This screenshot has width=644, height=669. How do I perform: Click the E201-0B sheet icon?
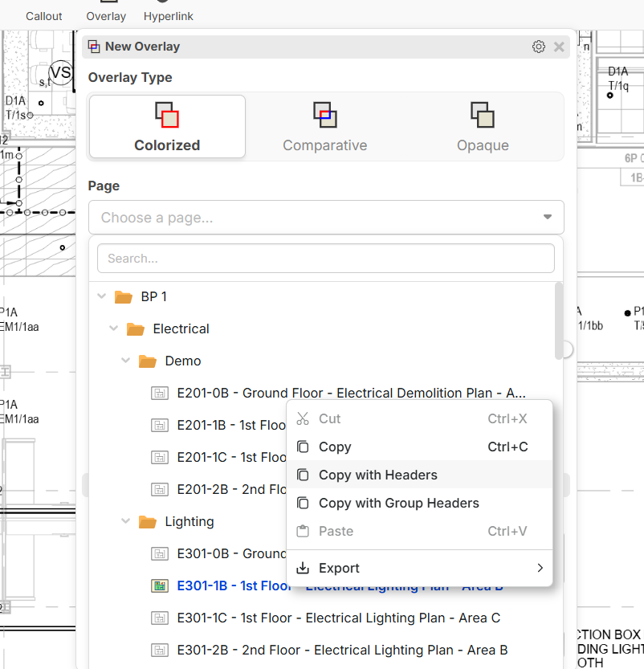pos(159,393)
